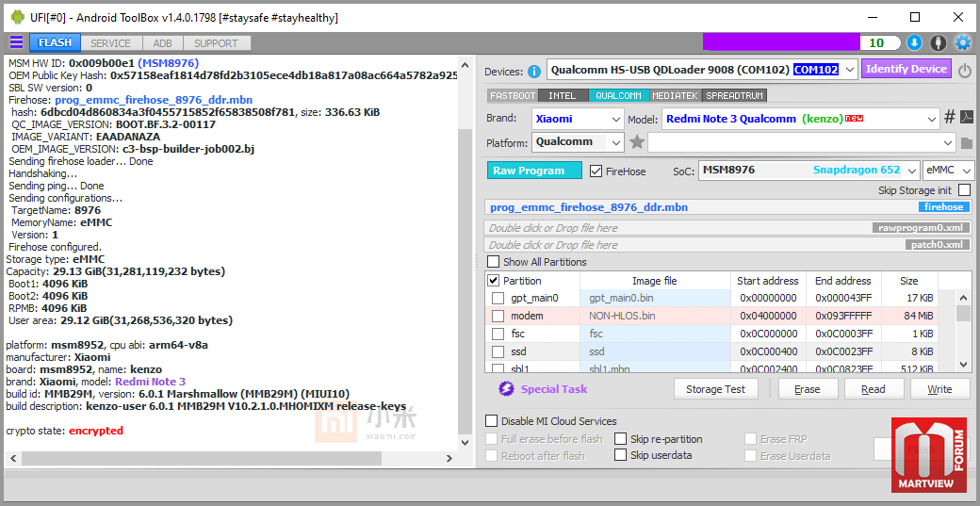This screenshot has width=980, height=506.
Task: Open the hamburger main menu
Action: click(16, 42)
